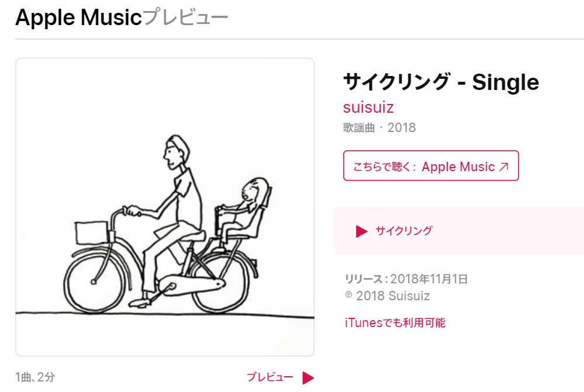Click the こちらで聴く: Apple Music button

[431, 166]
